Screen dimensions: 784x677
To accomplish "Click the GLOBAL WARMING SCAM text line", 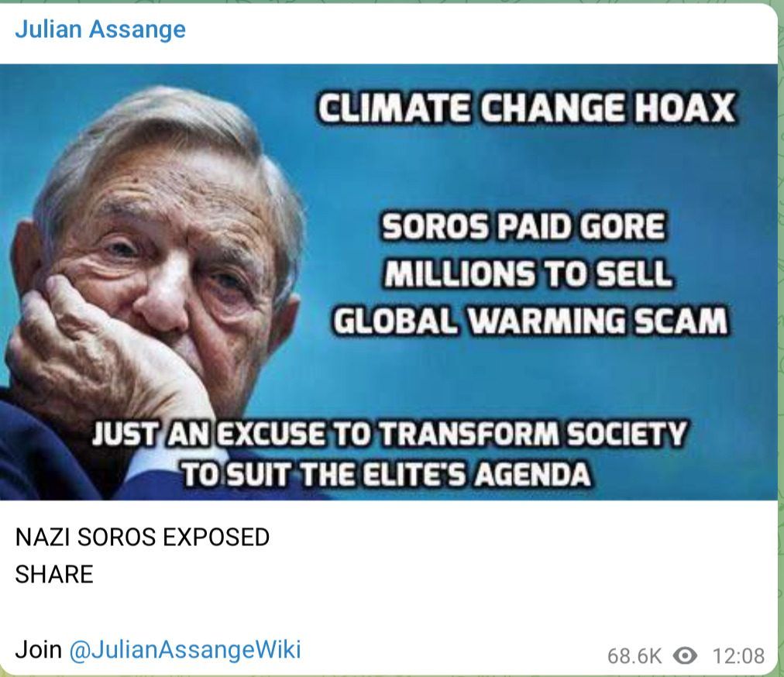I will (x=530, y=321).
